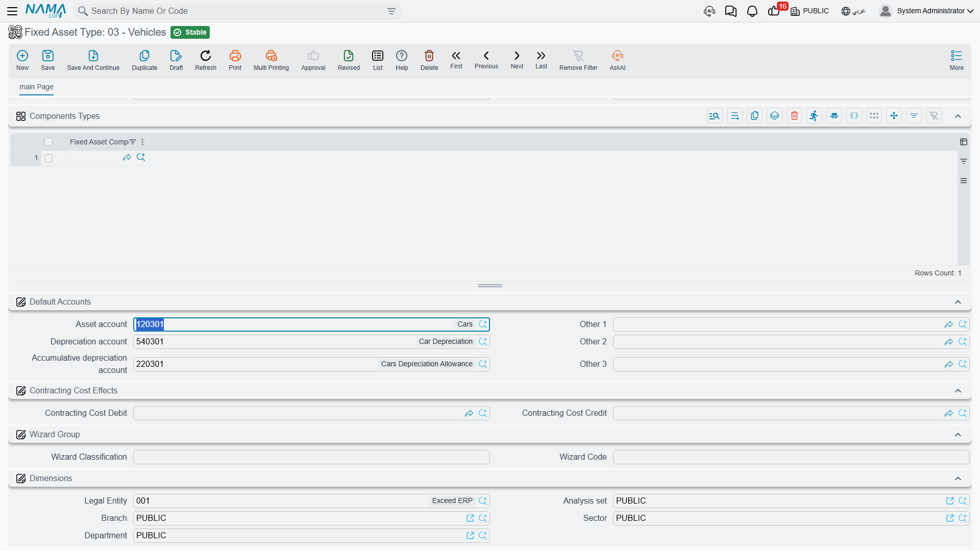Screen dimensions: 980x551
Task: Open search filter options in top search bar
Action: click(391, 11)
